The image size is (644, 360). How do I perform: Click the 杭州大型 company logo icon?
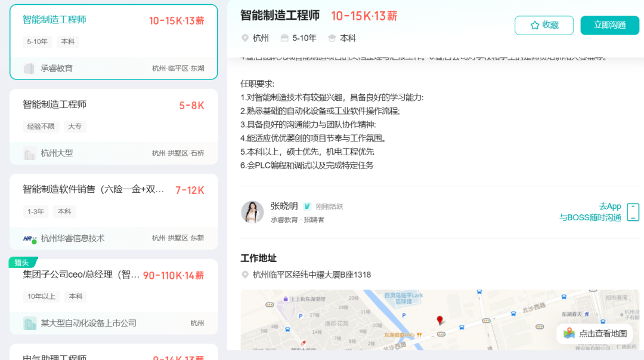[x=29, y=153]
